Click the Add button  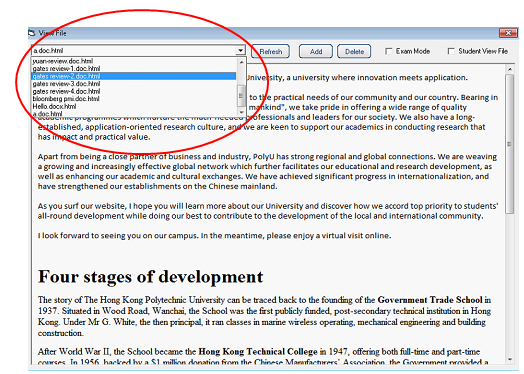(316, 51)
